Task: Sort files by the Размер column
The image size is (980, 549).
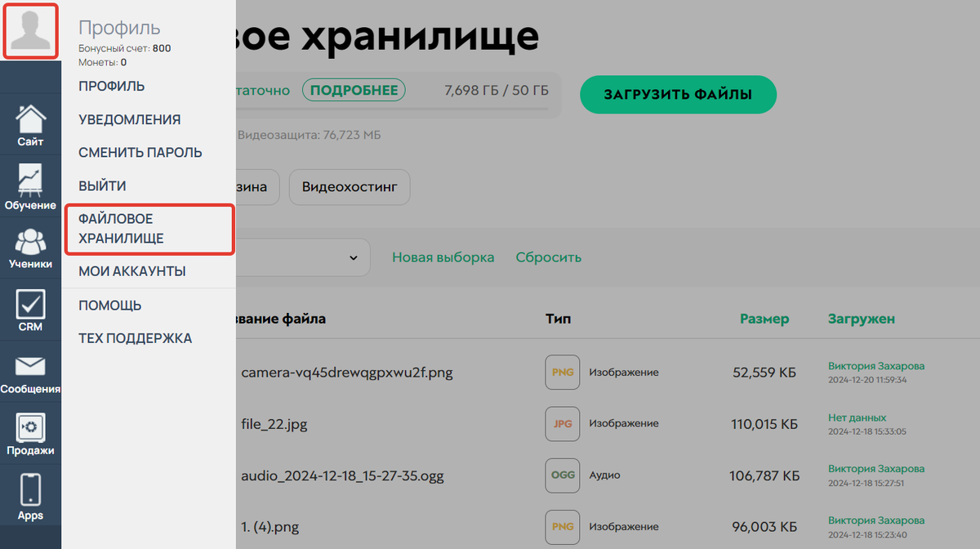Action: click(x=764, y=319)
